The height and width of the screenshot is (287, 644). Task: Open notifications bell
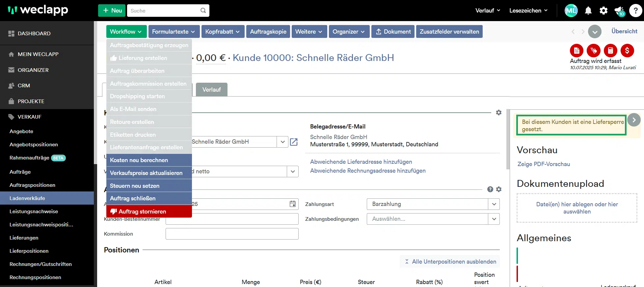[x=588, y=11]
